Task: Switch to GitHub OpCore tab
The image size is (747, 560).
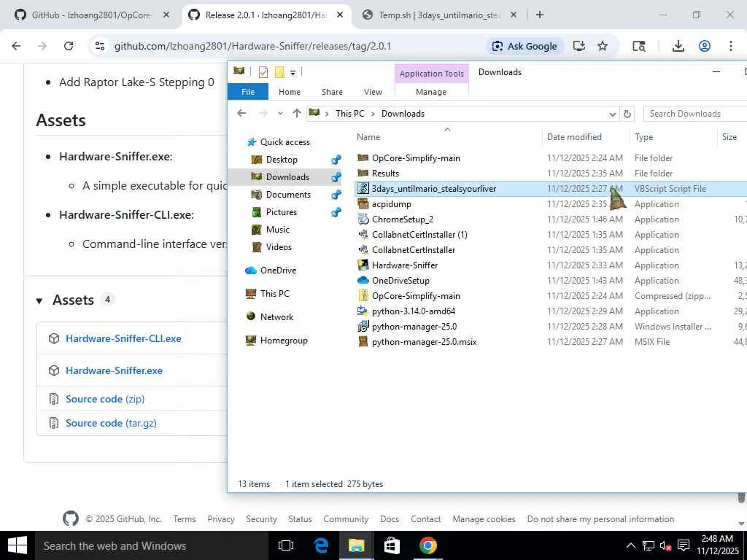Action: click(x=90, y=15)
